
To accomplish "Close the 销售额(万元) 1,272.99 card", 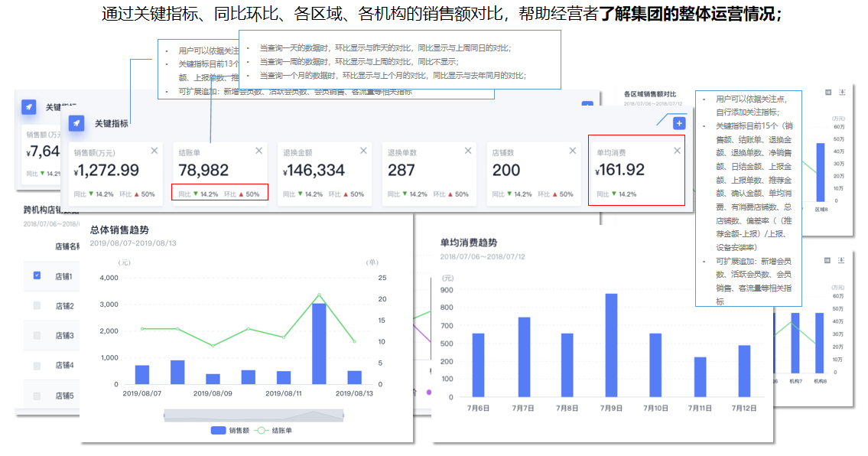I will click(x=154, y=151).
